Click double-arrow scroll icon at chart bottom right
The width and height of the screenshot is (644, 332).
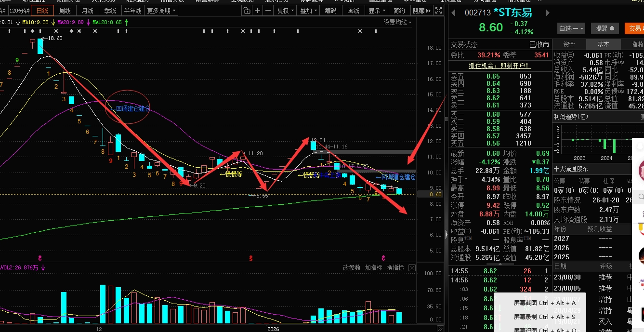tap(440, 329)
